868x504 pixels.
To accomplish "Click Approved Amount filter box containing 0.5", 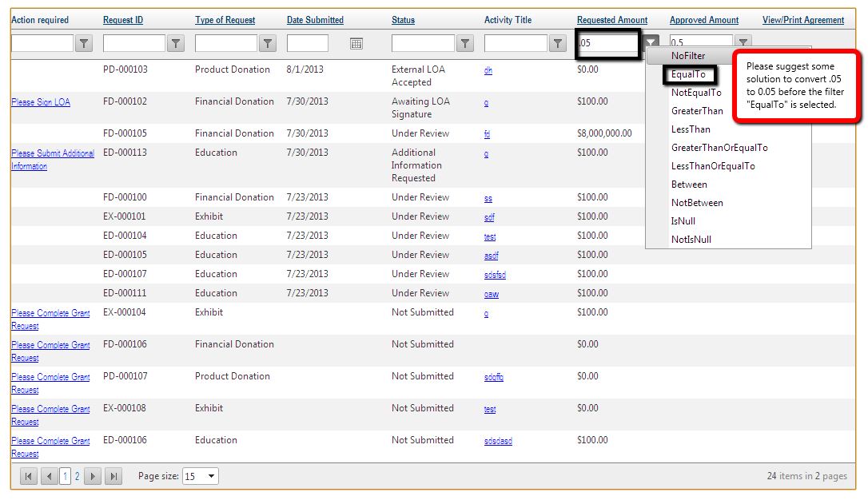I will pyautogui.click(x=702, y=42).
